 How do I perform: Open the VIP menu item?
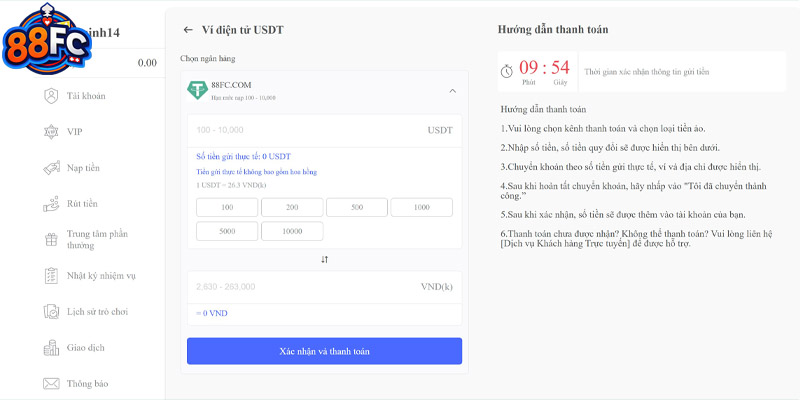(x=74, y=132)
